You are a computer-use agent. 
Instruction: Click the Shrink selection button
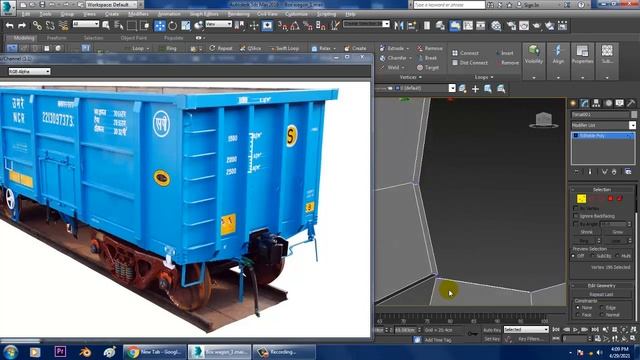(586, 232)
